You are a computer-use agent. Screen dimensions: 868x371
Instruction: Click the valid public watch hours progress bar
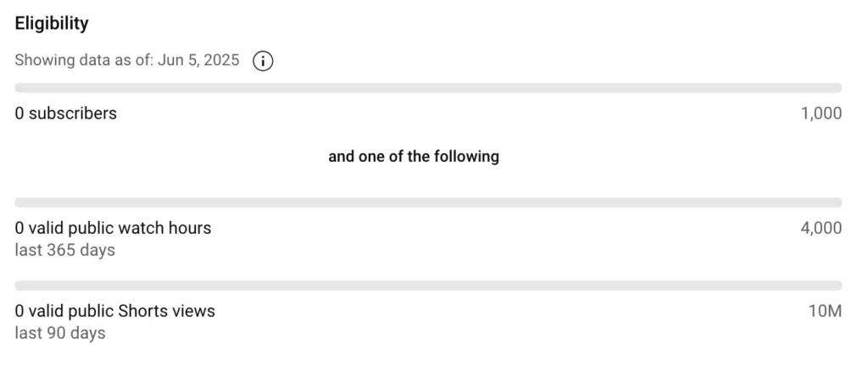click(x=428, y=203)
